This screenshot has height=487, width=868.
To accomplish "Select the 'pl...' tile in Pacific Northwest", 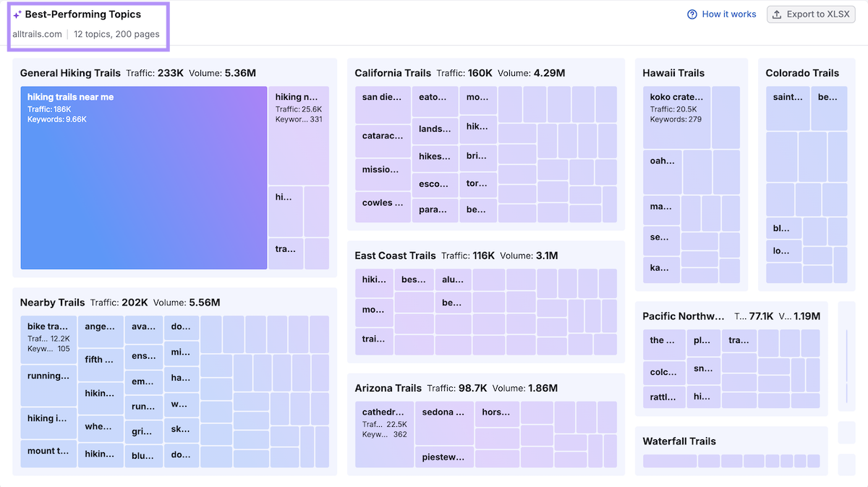I will [x=703, y=343].
